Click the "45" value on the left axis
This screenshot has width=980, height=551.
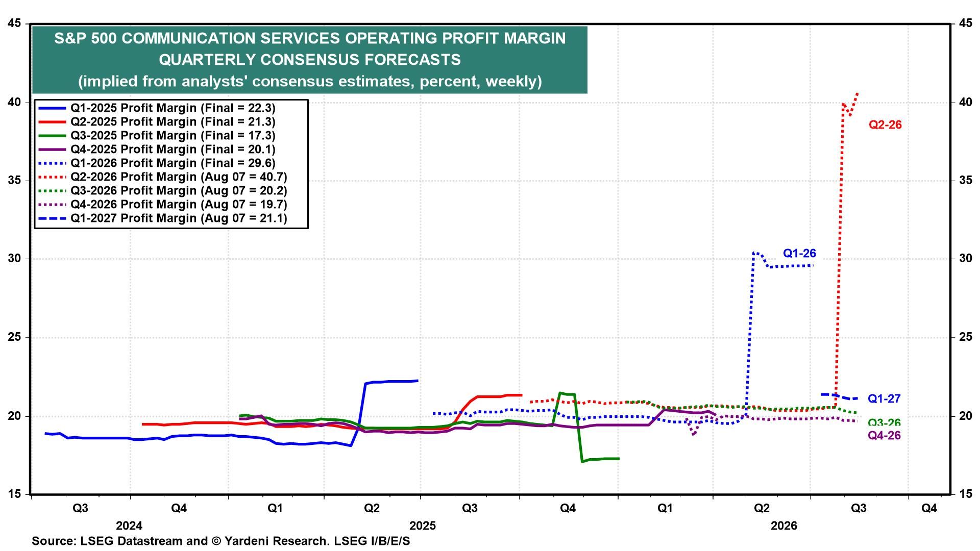click(15, 23)
